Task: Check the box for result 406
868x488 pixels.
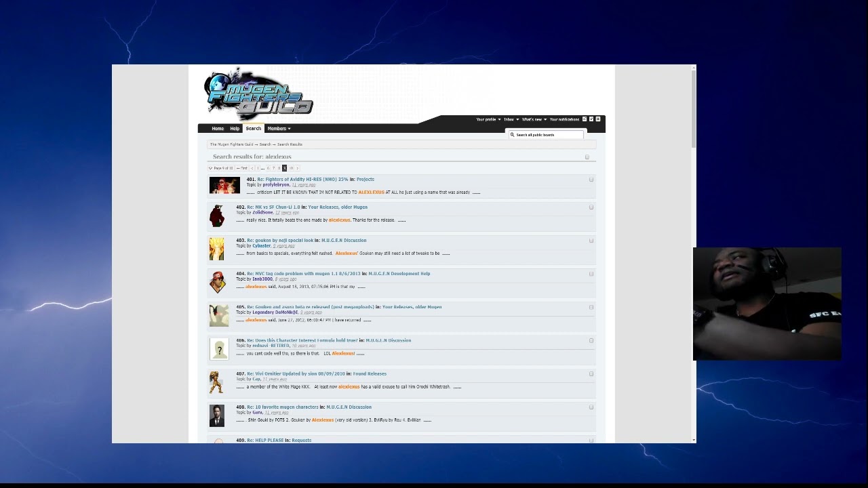Action: coord(591,340)
